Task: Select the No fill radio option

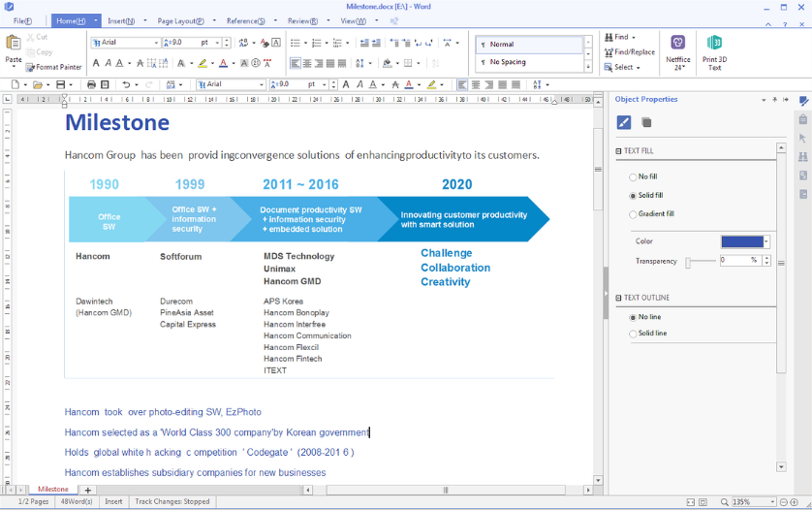Action: click(x=633, y=176)
